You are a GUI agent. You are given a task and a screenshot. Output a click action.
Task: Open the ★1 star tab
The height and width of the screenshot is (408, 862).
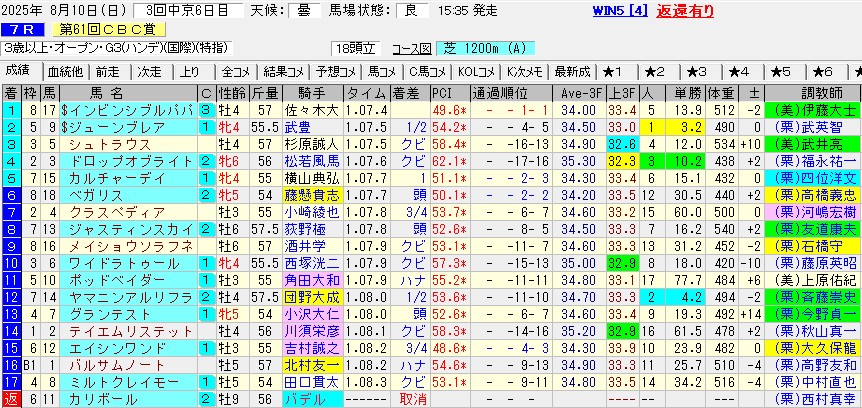pos(614,72)
